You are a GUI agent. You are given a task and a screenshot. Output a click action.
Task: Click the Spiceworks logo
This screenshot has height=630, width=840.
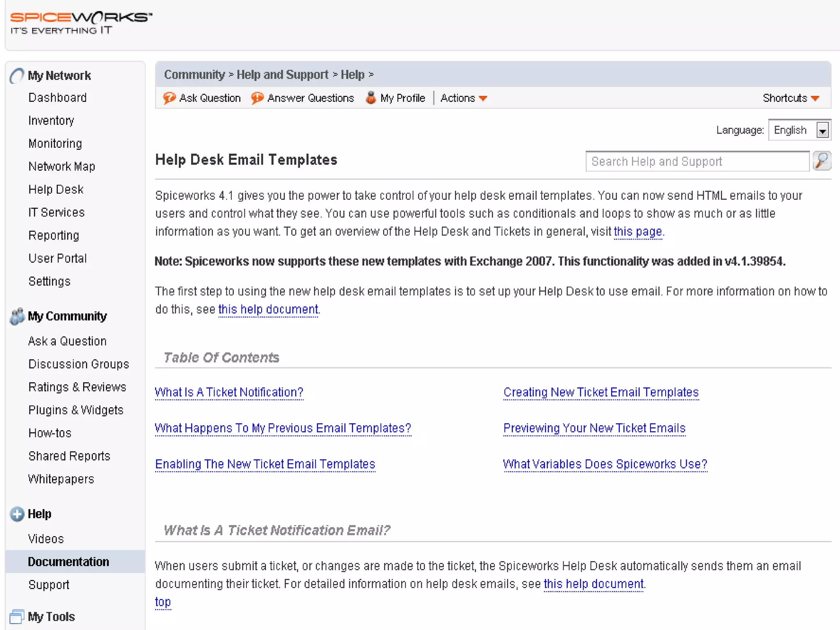(81, 23)
